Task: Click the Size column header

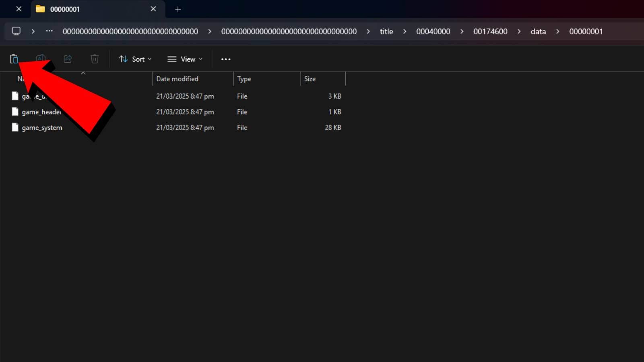Action: 310,79
